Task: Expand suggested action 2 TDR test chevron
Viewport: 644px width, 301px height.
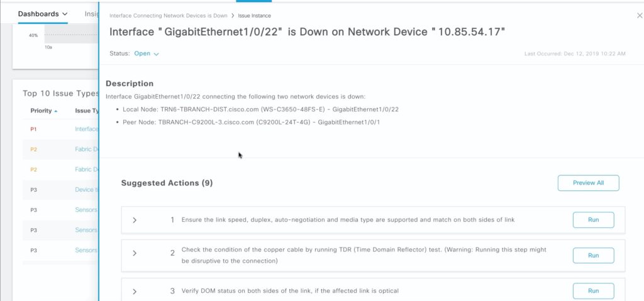Action: pos(135,253)
